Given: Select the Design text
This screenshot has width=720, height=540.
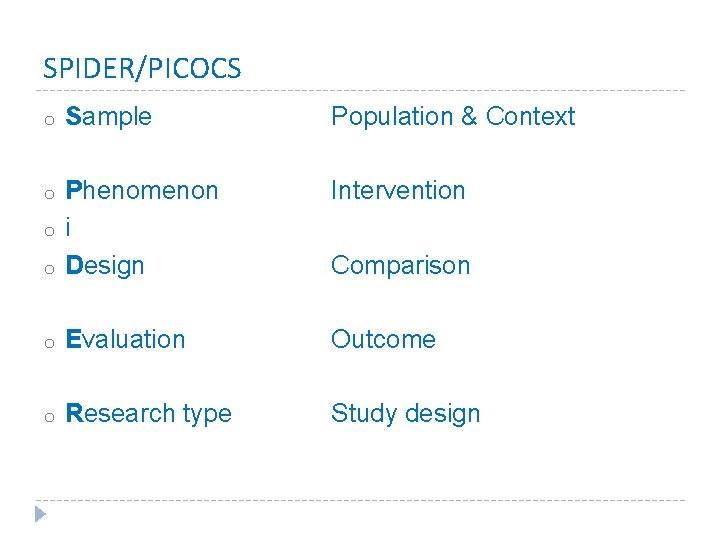Looking at the screenshot, I should (x=105, y=266).
